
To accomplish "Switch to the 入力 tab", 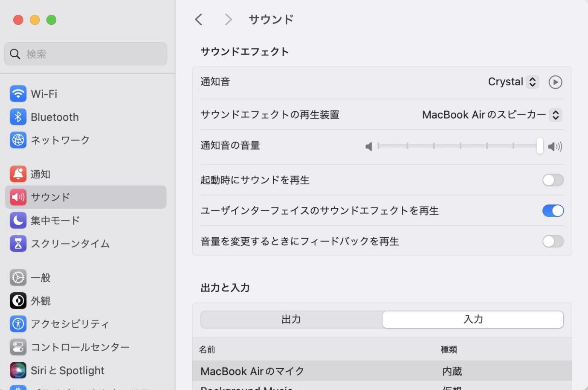I will (473, 319).
